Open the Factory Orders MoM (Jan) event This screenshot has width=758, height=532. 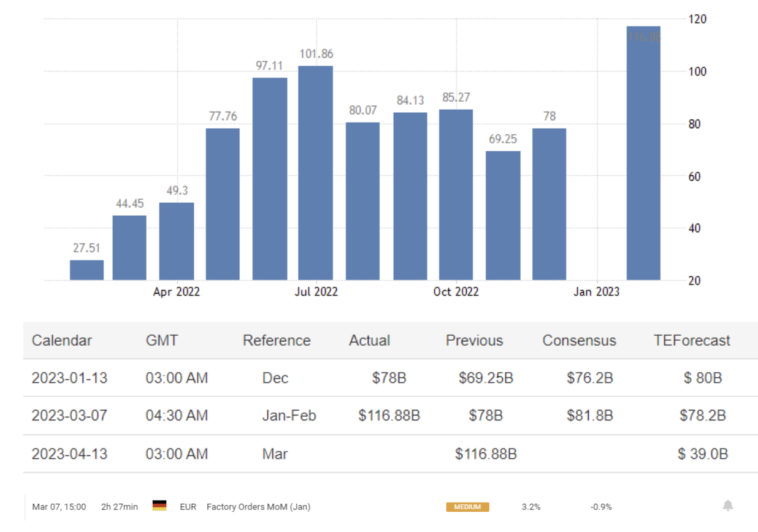258,507
